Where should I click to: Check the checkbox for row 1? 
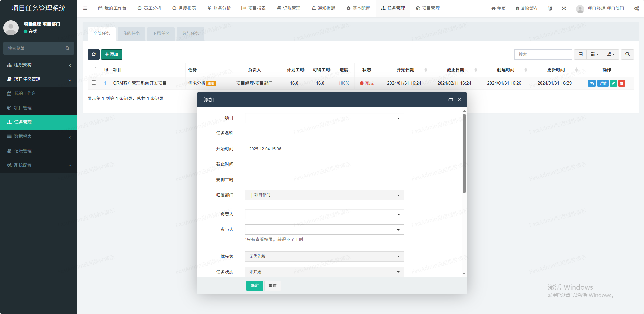tap(94, 83)
